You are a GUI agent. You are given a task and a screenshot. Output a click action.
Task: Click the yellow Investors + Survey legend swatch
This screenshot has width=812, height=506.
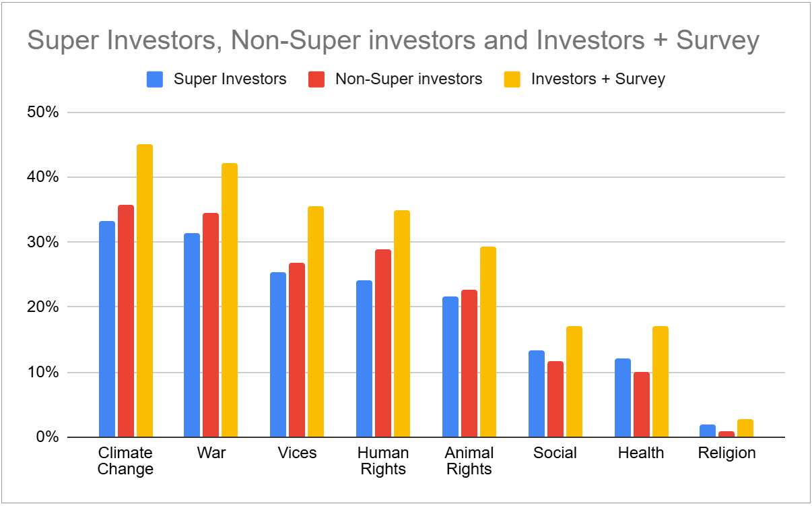[x=513, y=80]
